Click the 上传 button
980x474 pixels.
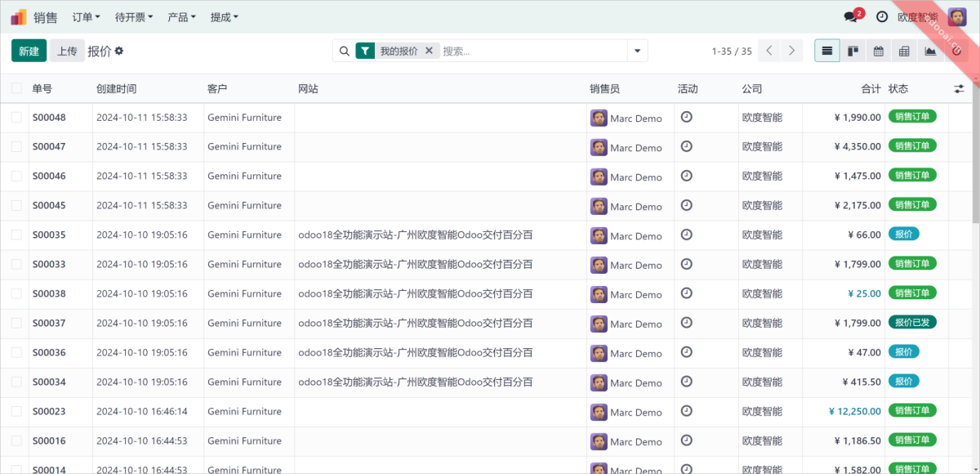coord(67,51)
